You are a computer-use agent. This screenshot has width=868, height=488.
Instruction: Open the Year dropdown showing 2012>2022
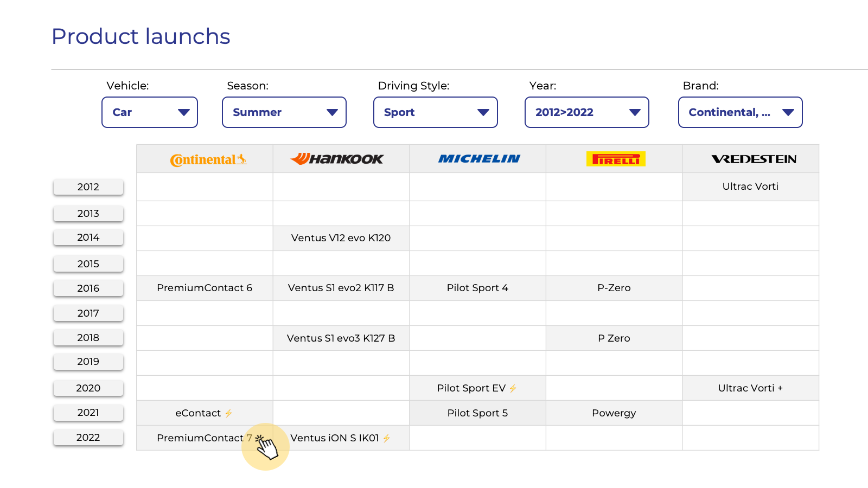click(x=587, y=112)
